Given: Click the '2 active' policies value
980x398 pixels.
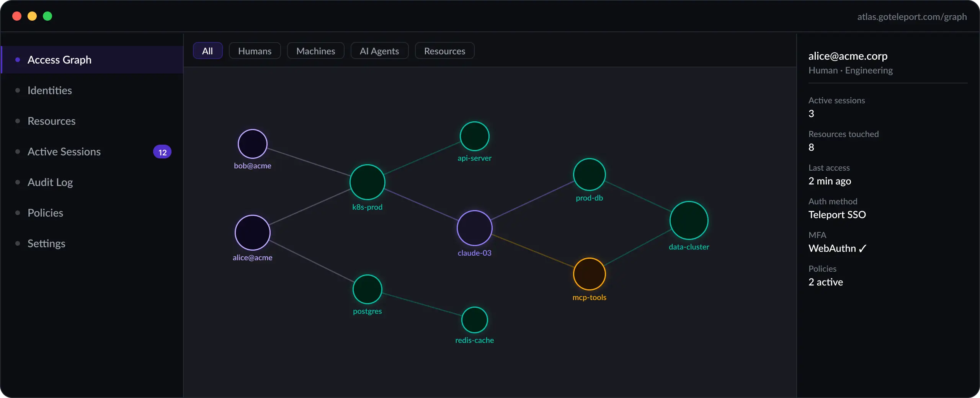Looking at the screenshot, I should pyautogui.click(x=825, y=282).
